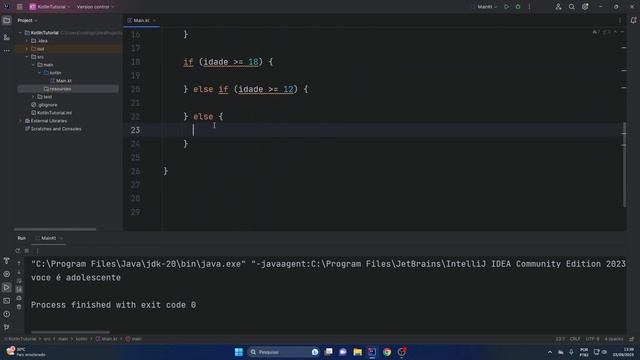Open Version control dropdown

(96, 7)
